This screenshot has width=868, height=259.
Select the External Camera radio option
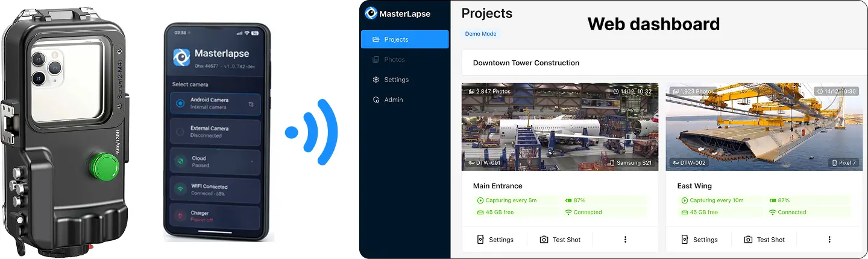point(180,132)
